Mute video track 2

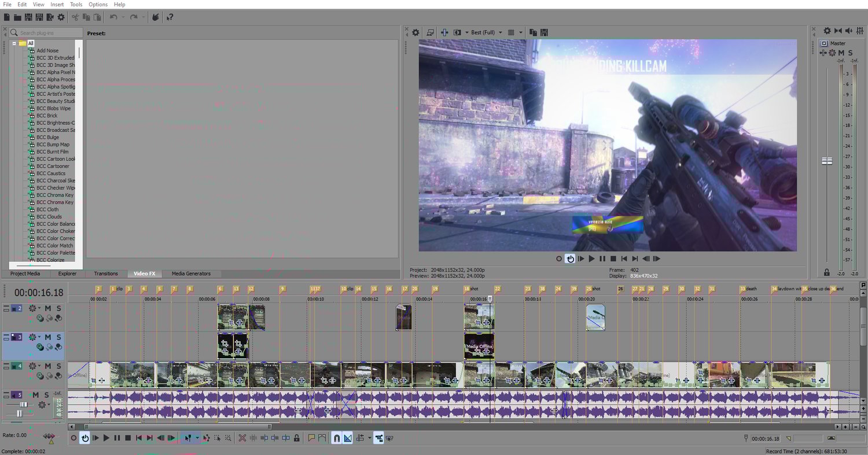point(48,308)
